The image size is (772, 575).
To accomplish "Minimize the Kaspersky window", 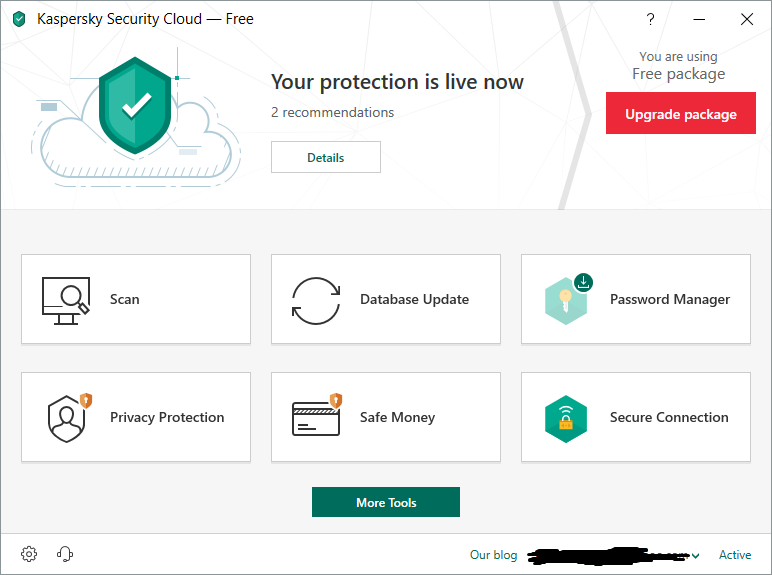I will click(699, 19).
